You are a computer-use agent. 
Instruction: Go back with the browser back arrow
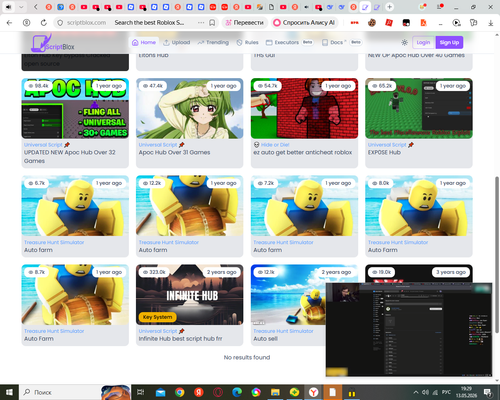9,23
